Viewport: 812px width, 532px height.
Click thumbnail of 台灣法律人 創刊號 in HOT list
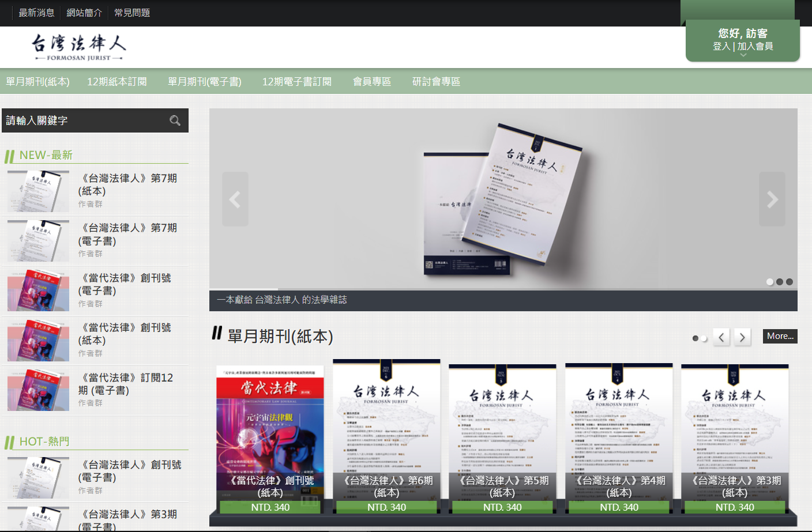pos(38,477)
